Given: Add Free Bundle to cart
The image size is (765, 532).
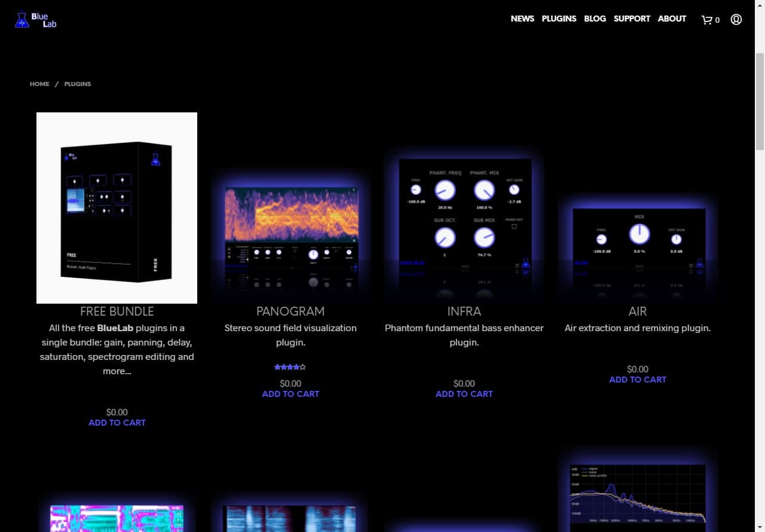Looking at the screenshot, I should coord(117,423).
